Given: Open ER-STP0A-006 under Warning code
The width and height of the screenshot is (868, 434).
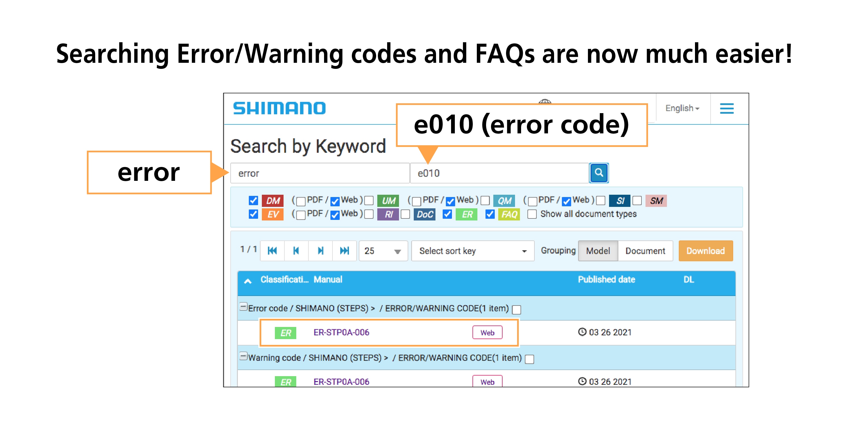Looking at the screenshot, I should tap(341, 381).
